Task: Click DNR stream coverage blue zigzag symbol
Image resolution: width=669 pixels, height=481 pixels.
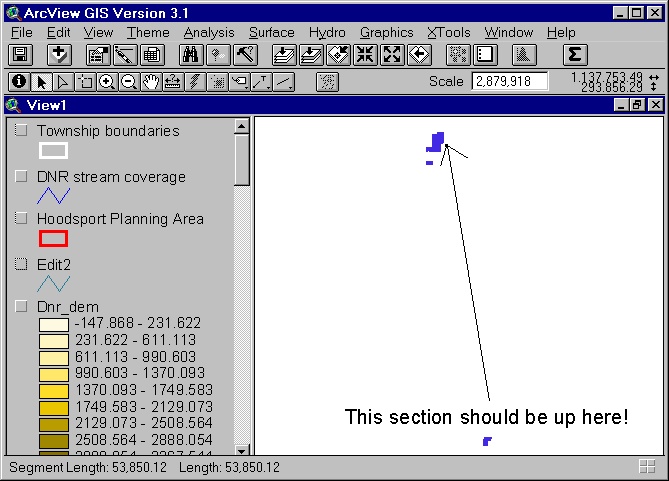Action: [53, 195]
